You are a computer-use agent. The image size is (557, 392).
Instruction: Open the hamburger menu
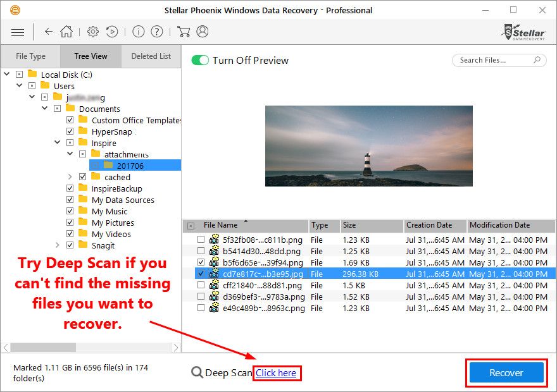pos(18,32)
